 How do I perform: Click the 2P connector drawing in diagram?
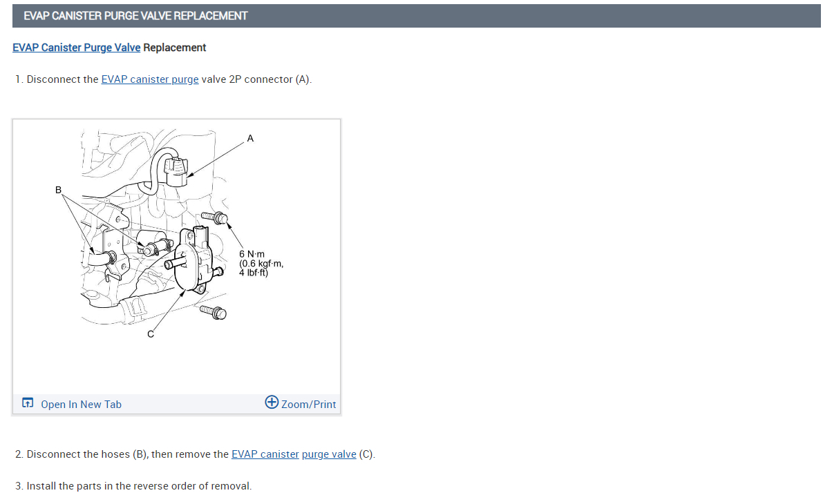(176, 171)
